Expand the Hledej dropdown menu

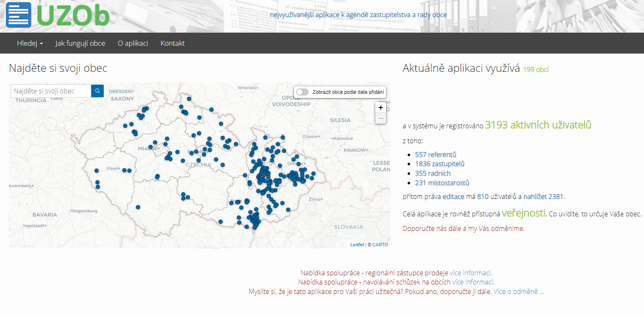[30, 43]
